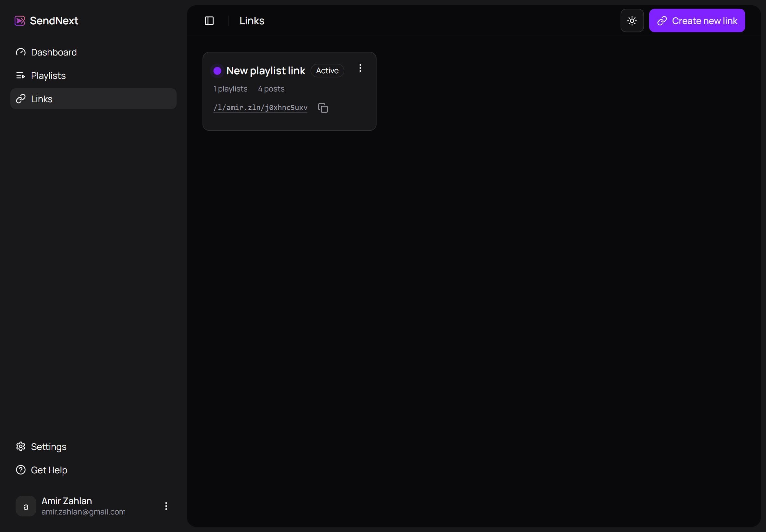The image size is (766, 532).
Task: Click the link icon inside Create new link button
Action: click(x=662, y=20)
